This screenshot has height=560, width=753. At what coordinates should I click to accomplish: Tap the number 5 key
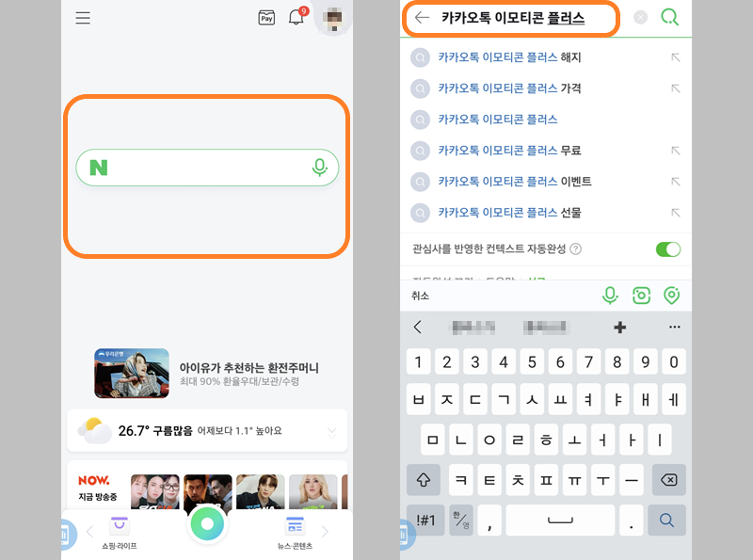[x=532, y=361]
